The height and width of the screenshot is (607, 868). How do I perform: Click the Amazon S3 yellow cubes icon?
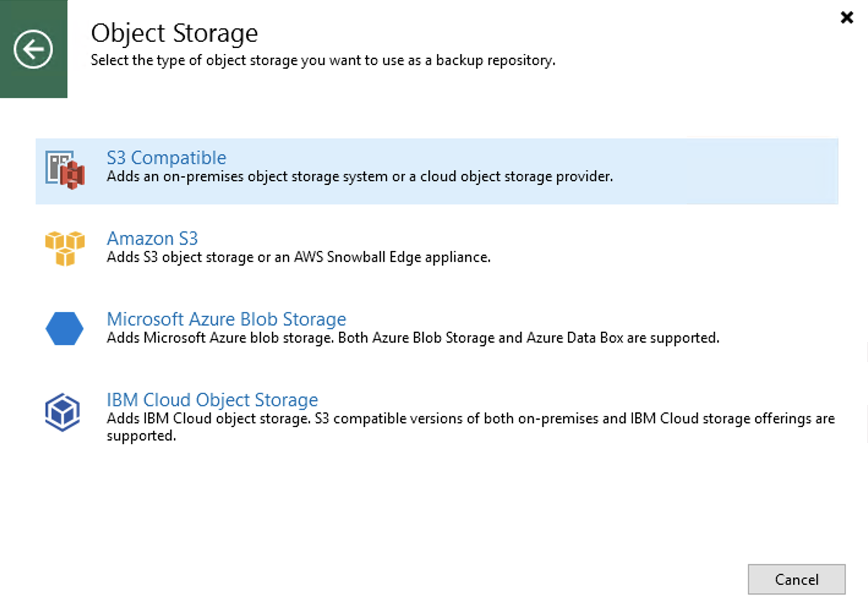pyautogui.click(x=65, y=248)
